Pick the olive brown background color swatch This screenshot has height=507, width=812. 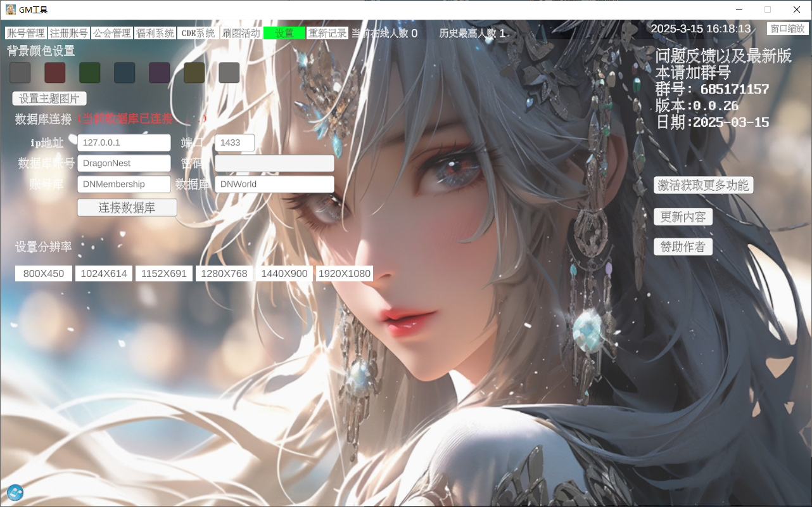194,73
